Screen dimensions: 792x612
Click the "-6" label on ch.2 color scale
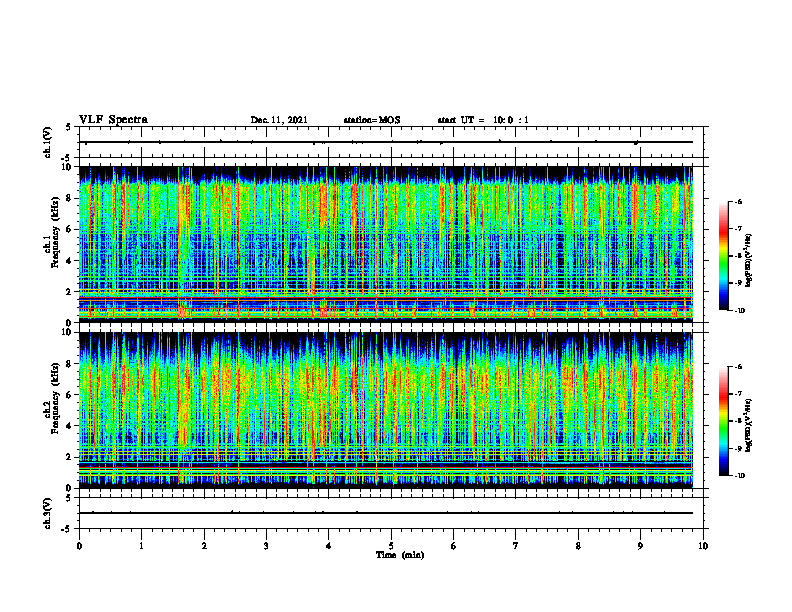(x=738, y=367)
